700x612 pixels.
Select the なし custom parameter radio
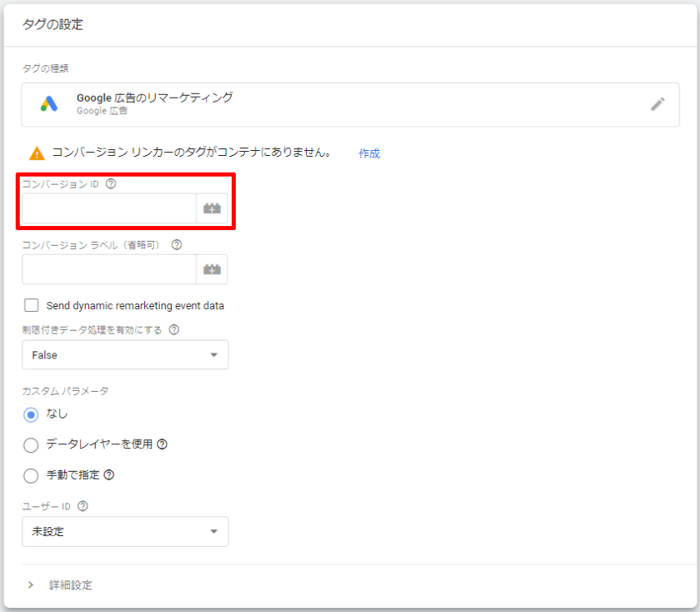[31, 414]
